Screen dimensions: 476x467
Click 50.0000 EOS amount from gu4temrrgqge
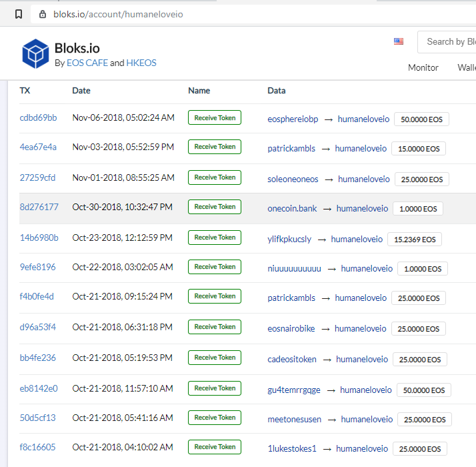pos(424,390)
